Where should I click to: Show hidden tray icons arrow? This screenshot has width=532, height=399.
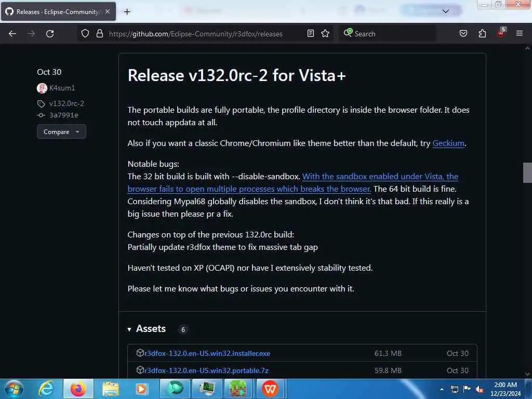coord(442,389)
